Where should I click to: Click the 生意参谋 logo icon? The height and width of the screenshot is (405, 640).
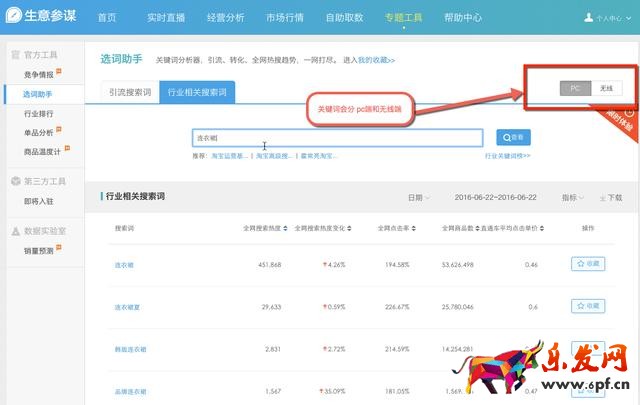pyautogui.click(x=16, y=17)
